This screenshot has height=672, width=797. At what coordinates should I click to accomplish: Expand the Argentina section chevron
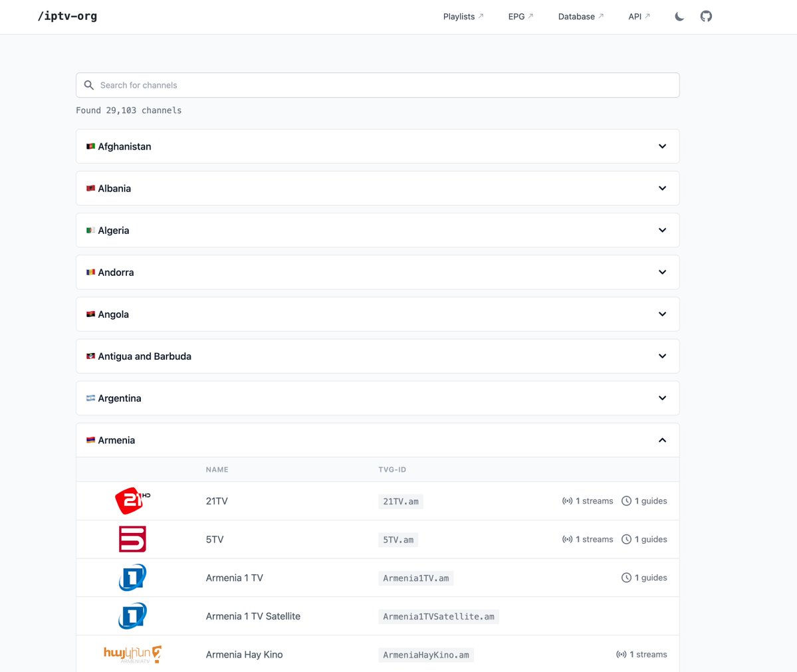tap(662, 398)
